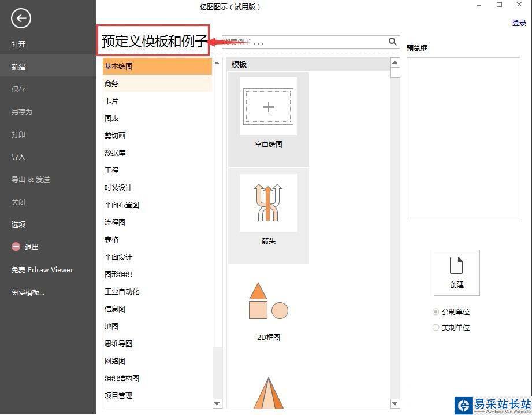The width and height of the screenshot is (532, 415).
Task: Click 关闭 in the sidebar
Action: click(x=18, y=202)
